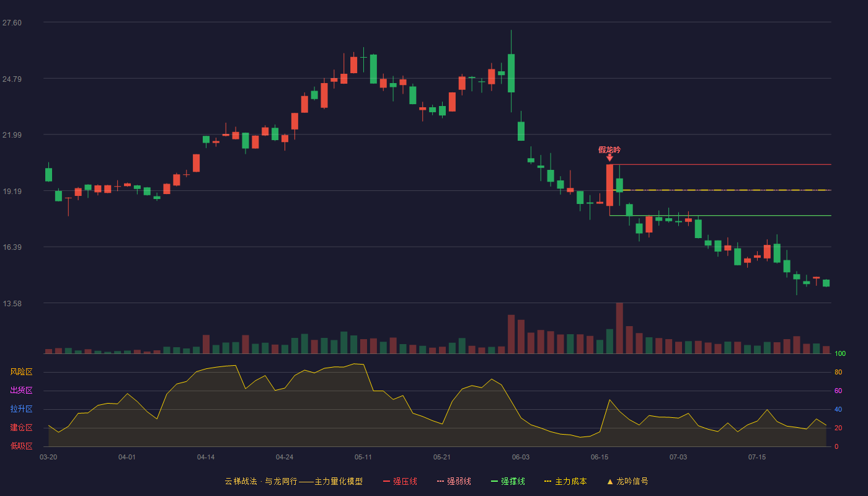Viewport: 868px width, 496px height.
Task: Click the 假龙吟 red arrow marker
Action: 609,158
